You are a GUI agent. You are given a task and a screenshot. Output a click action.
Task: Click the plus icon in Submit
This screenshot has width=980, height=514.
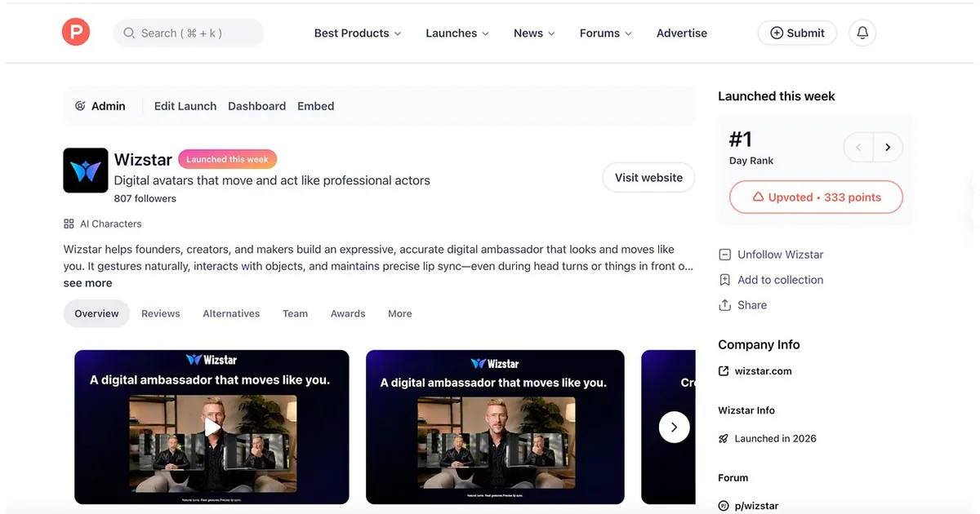pyautogui.click(x=777, y=33)
